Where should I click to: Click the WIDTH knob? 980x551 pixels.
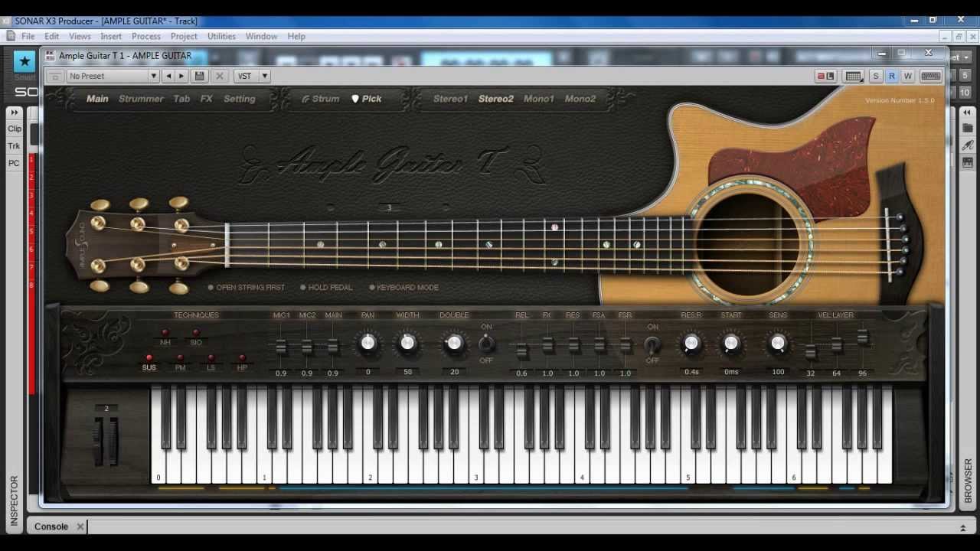click(x=407, y=344)
